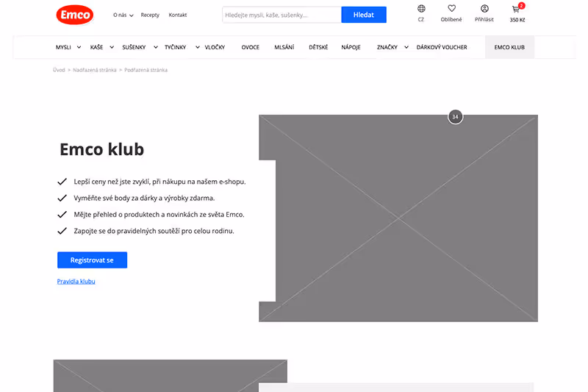Click text 'Mějte přehled o produktech'
This screenshot has width=588, height=392.
click(x=118, y=215)
